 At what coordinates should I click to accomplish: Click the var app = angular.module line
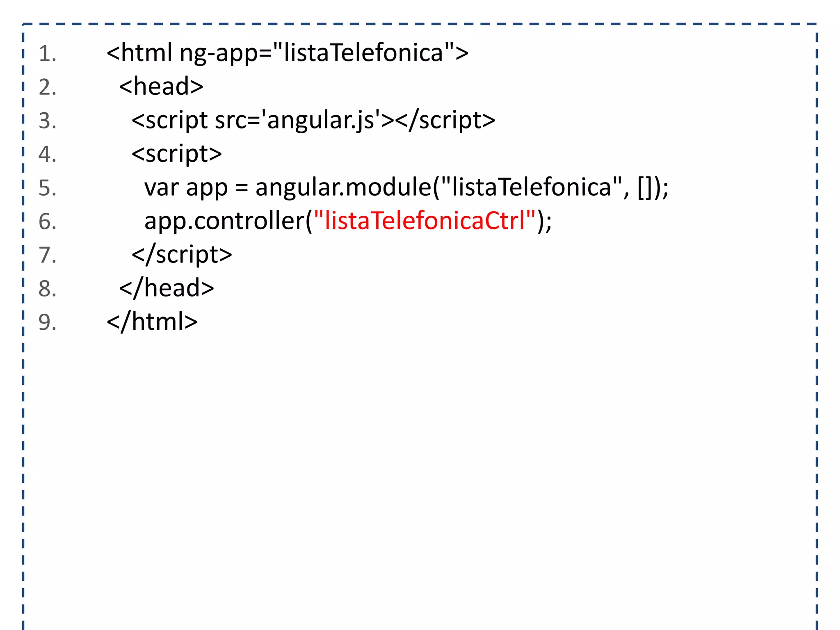pyautogui.click(x=406, y=188)
